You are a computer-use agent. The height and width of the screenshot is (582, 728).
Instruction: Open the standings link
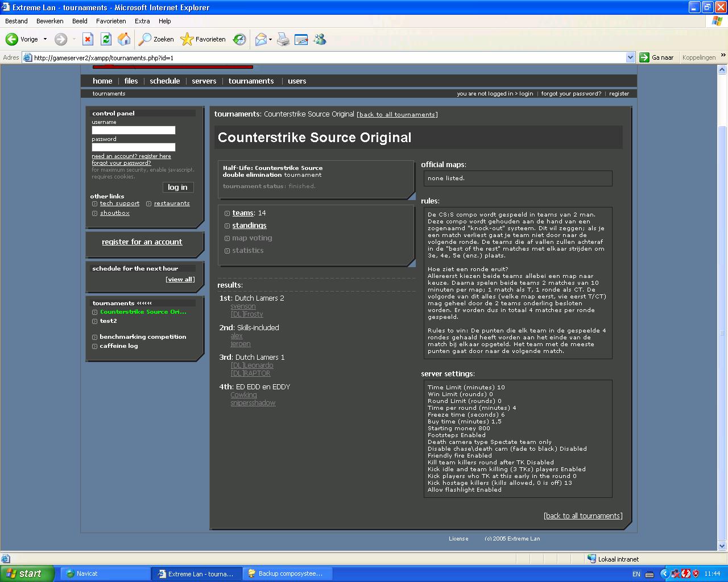[x=249, y=226]
